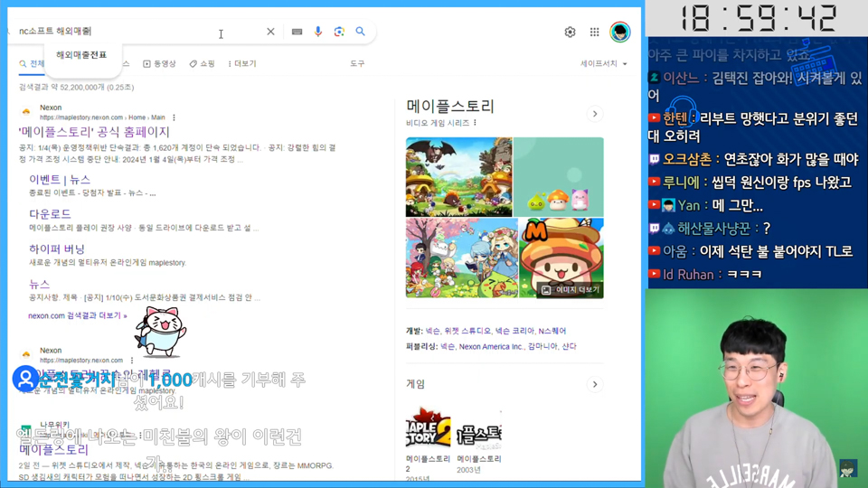868x488 pixels.
Task: Switch to the 동영상 results tab
Action: (x=159, y=63)
